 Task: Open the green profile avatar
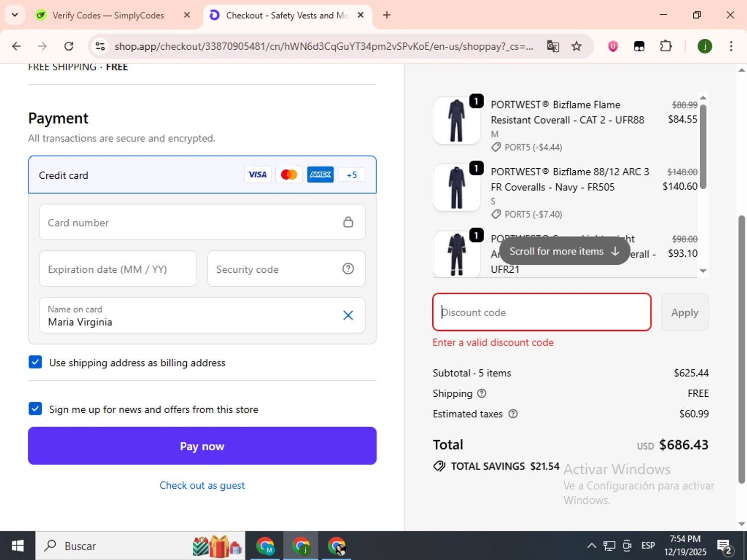pos(705,46)
